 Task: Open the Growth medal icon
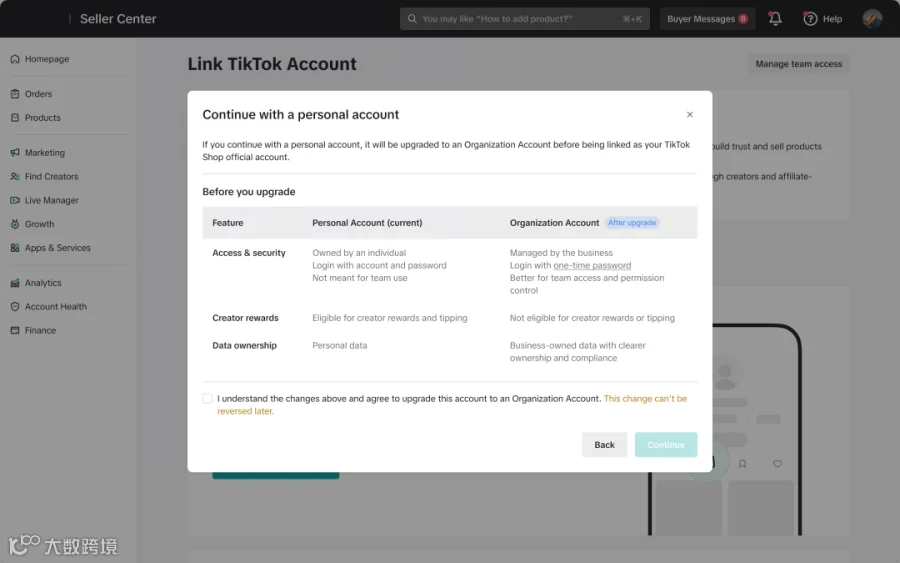15,224
